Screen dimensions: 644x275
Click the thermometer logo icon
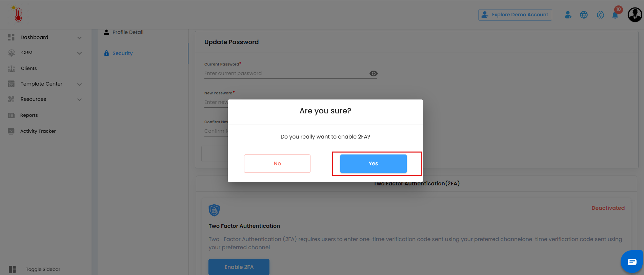point(18,14)
